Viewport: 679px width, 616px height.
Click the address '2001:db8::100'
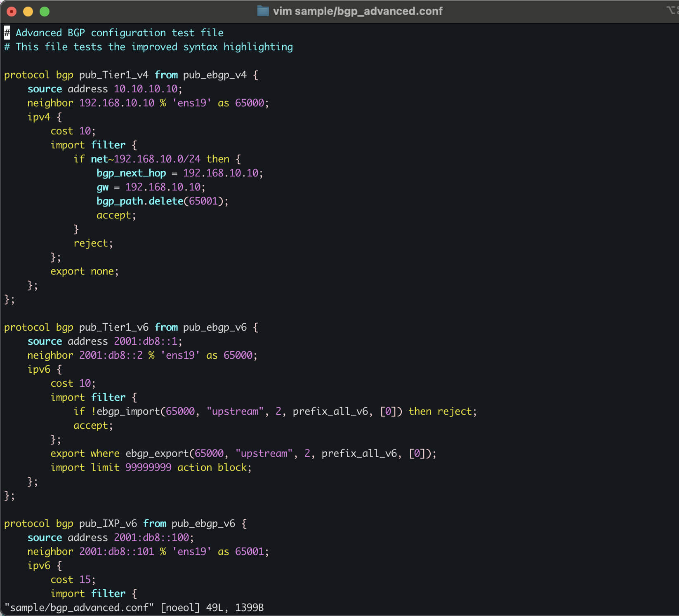pyautogui.click(x=151, y=538)
